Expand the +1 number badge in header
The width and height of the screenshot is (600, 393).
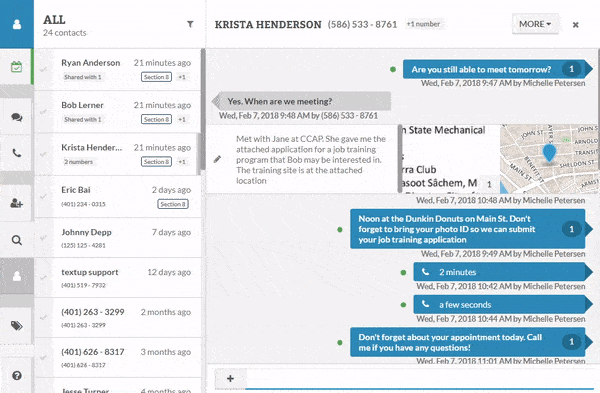point(423,24)
